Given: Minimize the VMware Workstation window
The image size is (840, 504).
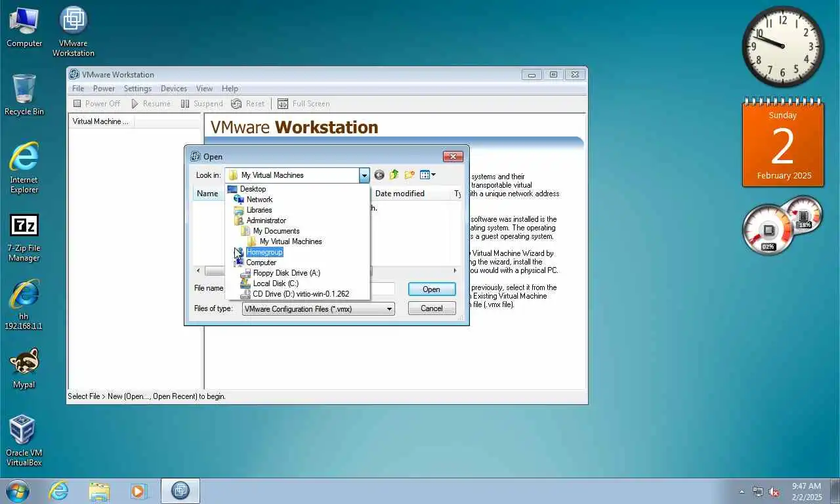Looking at the screenshot, I should point(532,74).
